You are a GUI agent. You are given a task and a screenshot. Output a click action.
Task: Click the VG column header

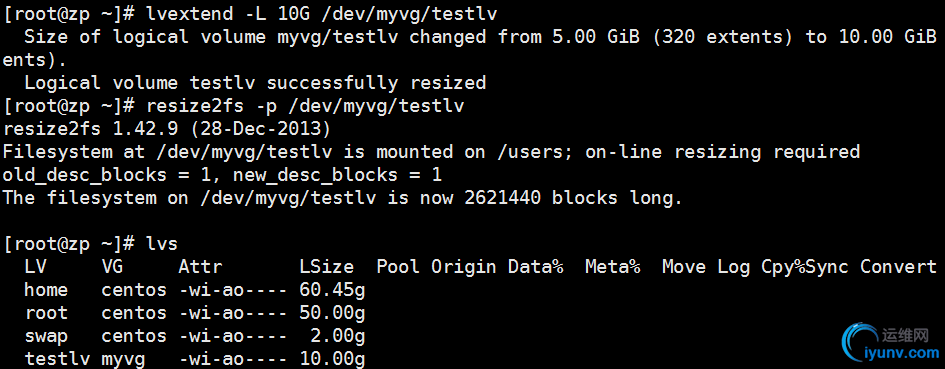tap(112, 267)
